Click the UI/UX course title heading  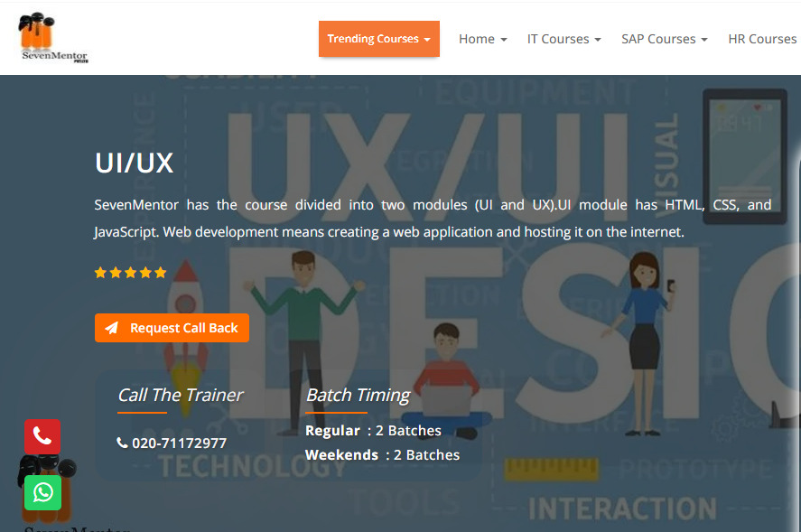point(134,163)
